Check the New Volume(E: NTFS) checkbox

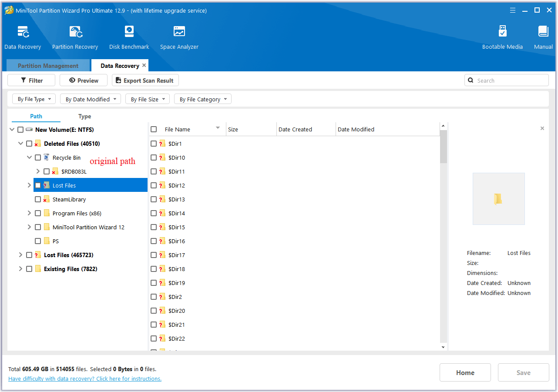click(20, 130)
